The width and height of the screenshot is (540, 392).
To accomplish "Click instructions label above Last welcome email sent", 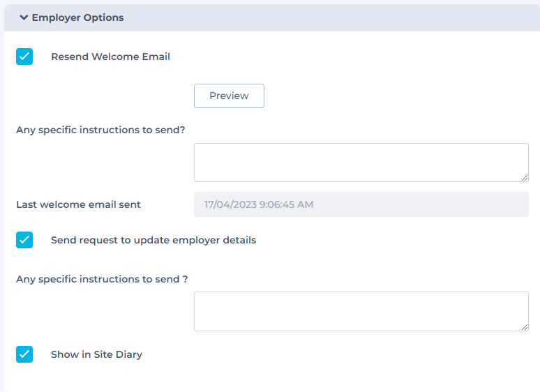I will pos(100,130).
